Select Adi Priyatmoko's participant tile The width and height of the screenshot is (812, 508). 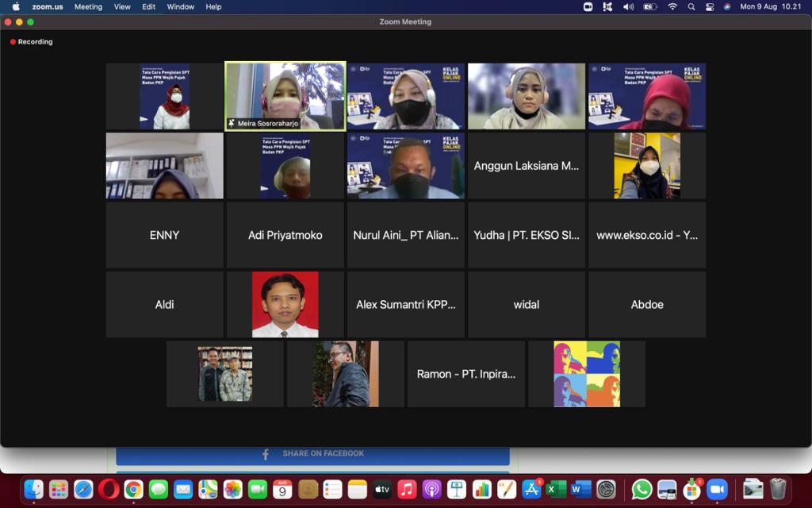(285, 235)
